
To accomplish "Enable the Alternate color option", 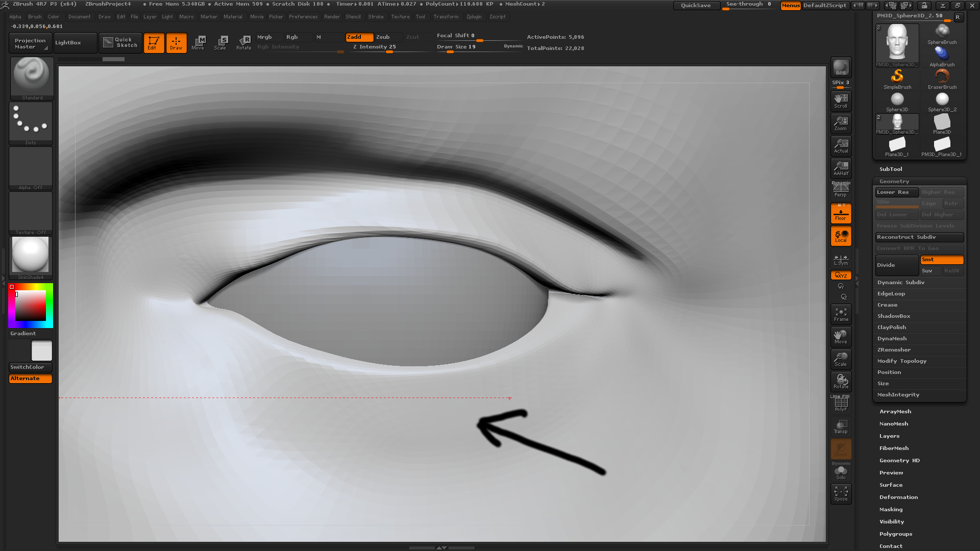I will (30, 379).
